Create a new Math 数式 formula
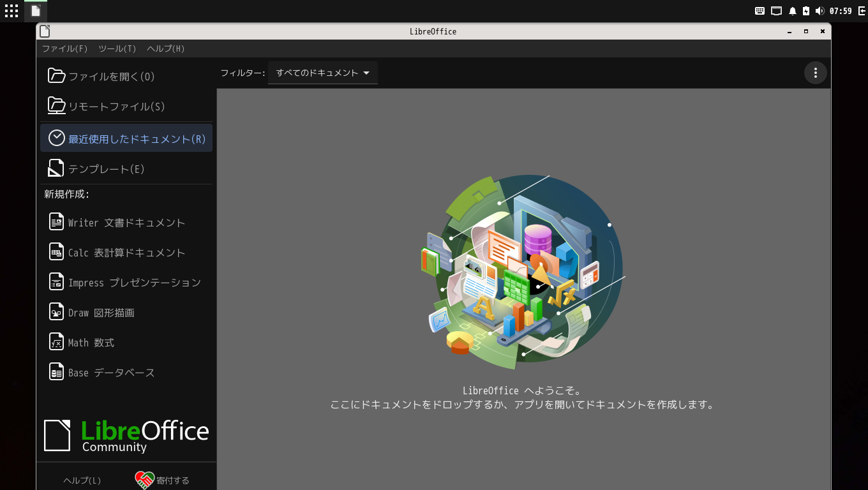Image resolution: width=868 pixels, height=490 pixels. pyautogui.click(x=126, y=342)
